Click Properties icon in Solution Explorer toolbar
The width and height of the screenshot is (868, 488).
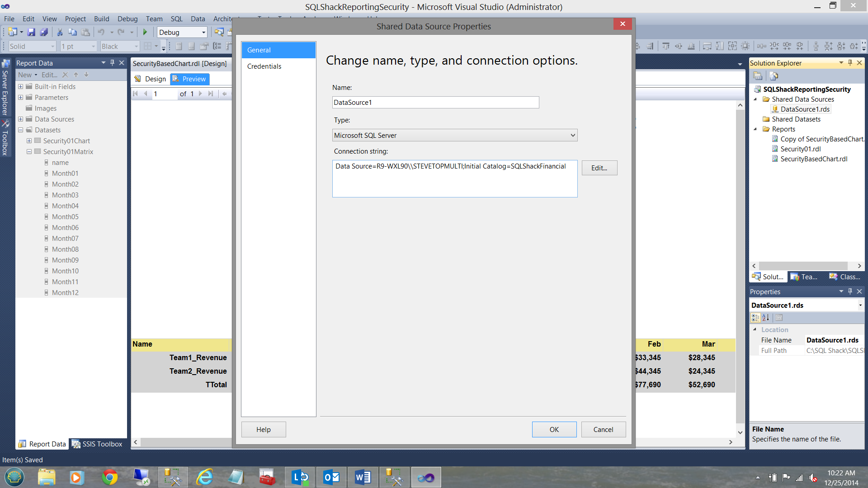point(758,76)
